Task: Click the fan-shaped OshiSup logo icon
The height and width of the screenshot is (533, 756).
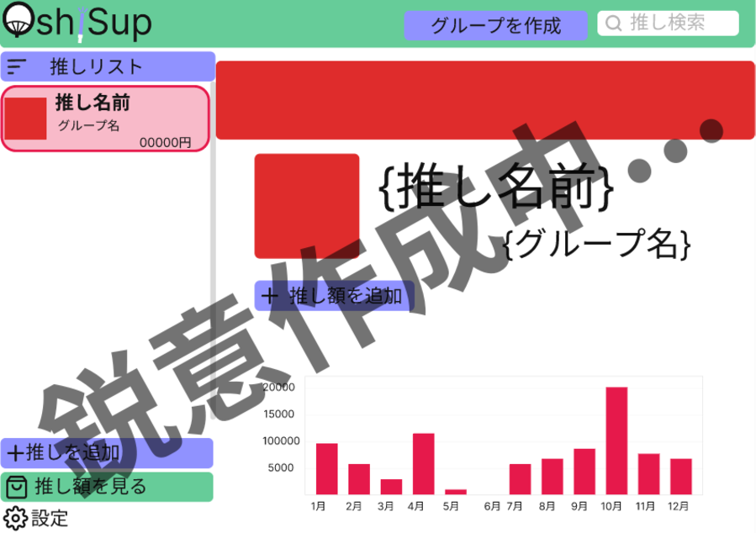Action: (x=18, y=23)
